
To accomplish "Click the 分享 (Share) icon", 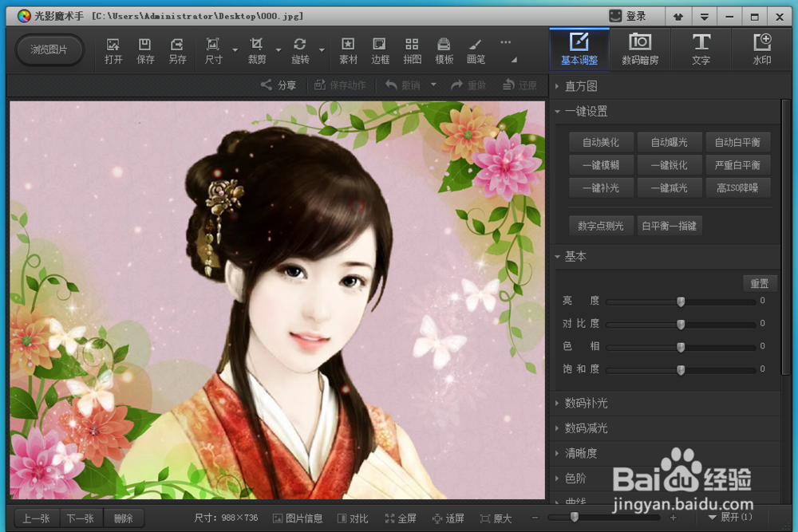I will [x=279, y=85].
